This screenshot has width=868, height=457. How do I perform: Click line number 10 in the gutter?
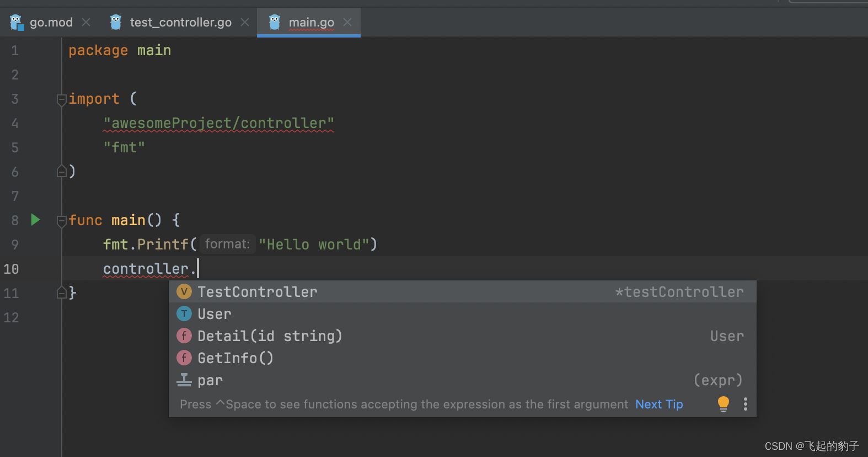[11, 269]
